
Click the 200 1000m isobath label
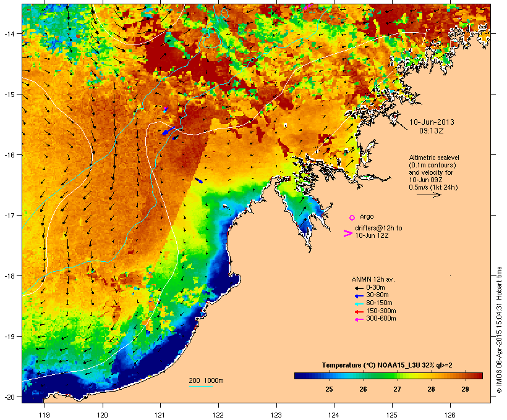(x=206, y=380)
